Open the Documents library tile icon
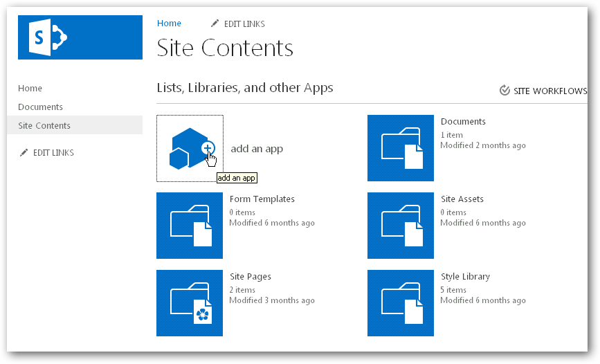Image resolution: width=600 pixels, height=364 pixels. click(x=400, y=148)
